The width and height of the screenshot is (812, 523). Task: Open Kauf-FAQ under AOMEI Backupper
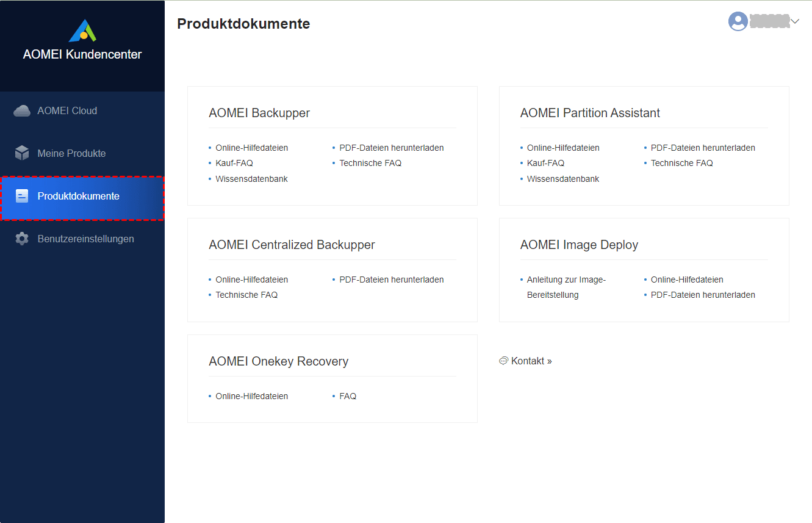(x=234, y=163)
